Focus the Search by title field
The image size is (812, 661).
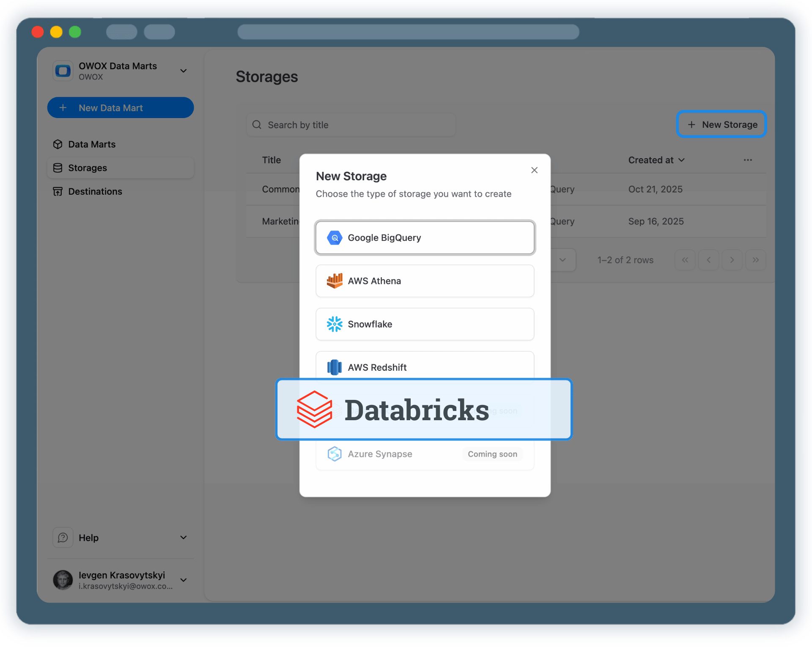click(x=351, y=125)
